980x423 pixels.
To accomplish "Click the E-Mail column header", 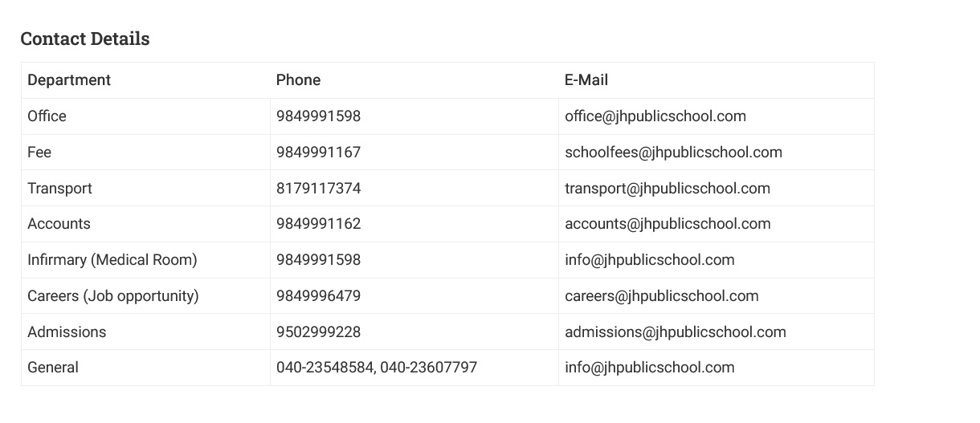I will coord(586,80).
